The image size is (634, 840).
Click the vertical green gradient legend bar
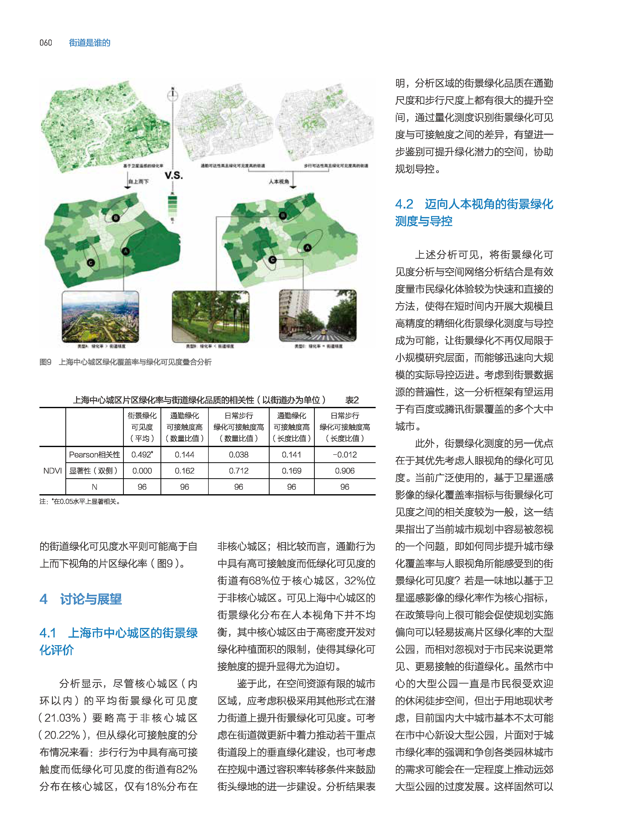pyautogui.click(x=173, y=207)
